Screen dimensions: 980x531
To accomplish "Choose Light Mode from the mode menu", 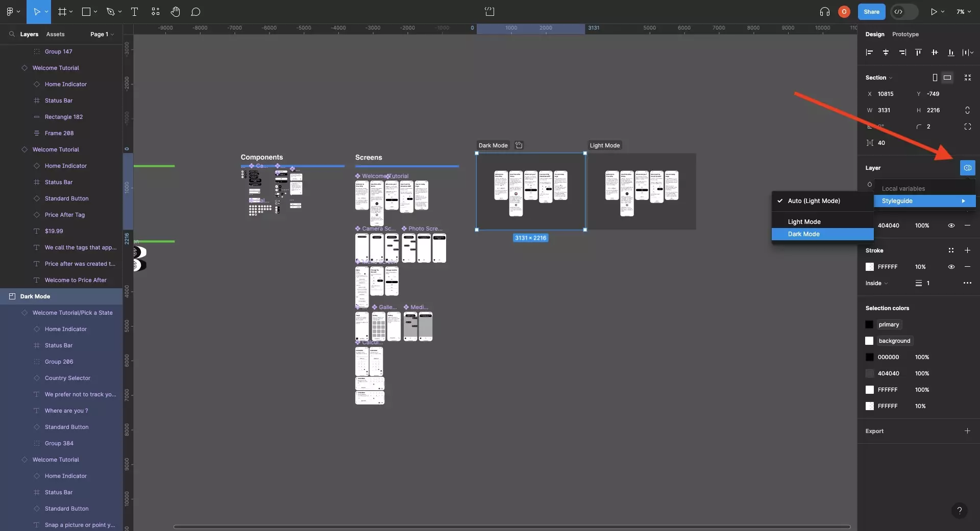I will [823, 222].
